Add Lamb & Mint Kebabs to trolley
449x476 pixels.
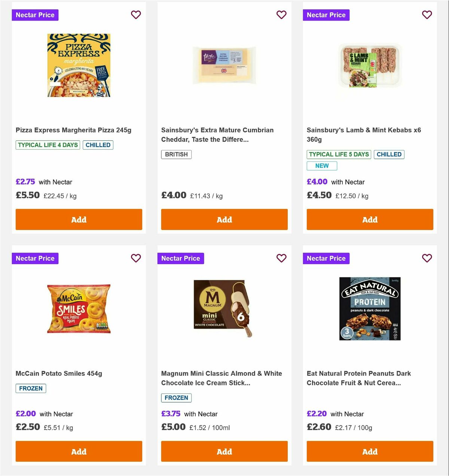point(370,219)
